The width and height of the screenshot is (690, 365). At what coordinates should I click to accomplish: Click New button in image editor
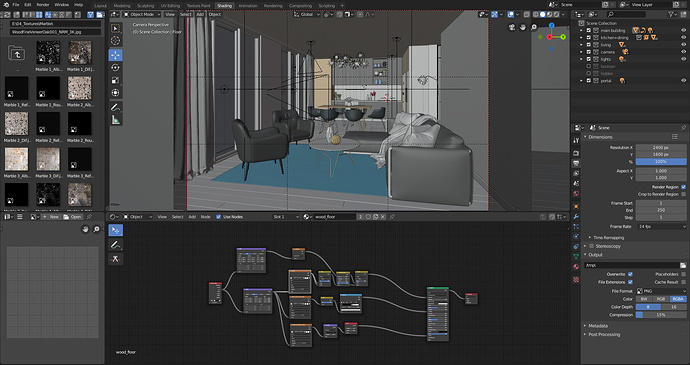[x=51, y=217]
